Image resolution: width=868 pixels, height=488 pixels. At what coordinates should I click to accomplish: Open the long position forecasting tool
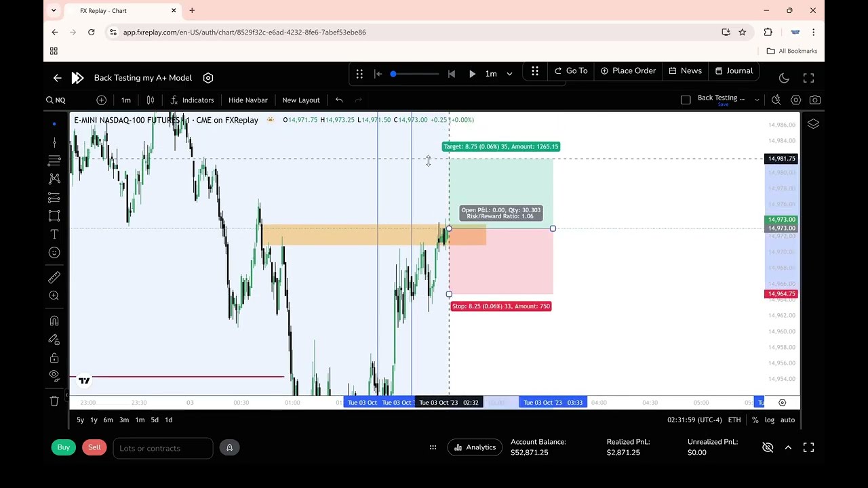click(x=54, y=197)
